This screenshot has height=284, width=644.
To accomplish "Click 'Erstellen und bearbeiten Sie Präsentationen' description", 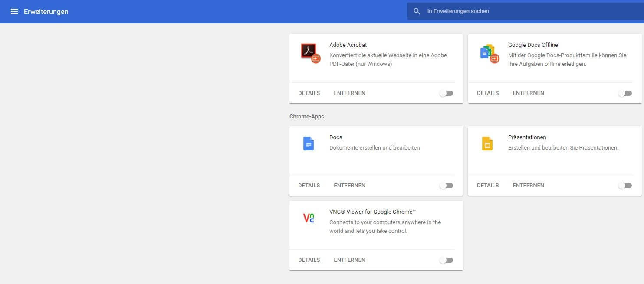I will (x=563, y=148).
